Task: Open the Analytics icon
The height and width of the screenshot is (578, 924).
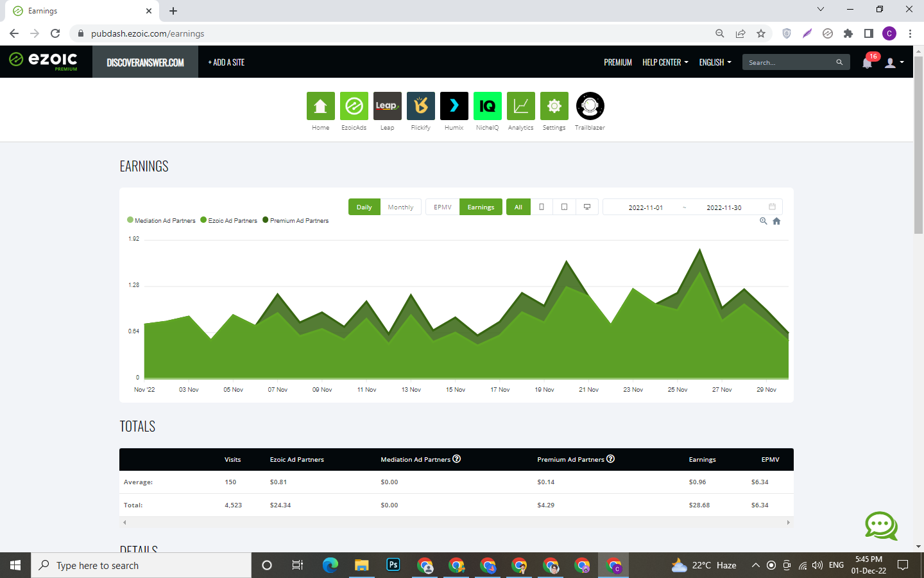Action: coord(520,106)
